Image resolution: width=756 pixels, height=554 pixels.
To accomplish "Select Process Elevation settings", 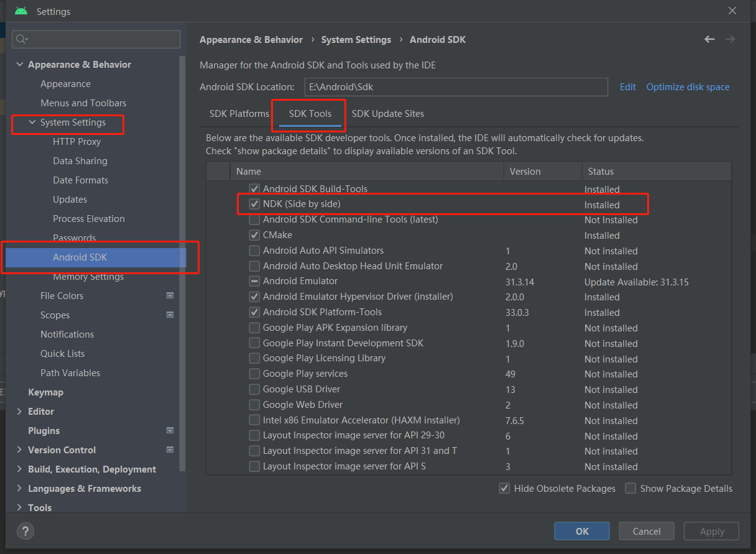I will 89,219.
